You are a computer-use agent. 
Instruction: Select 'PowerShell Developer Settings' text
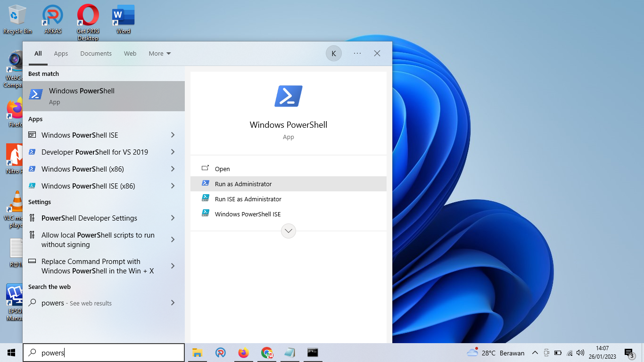tap(89, 218)
